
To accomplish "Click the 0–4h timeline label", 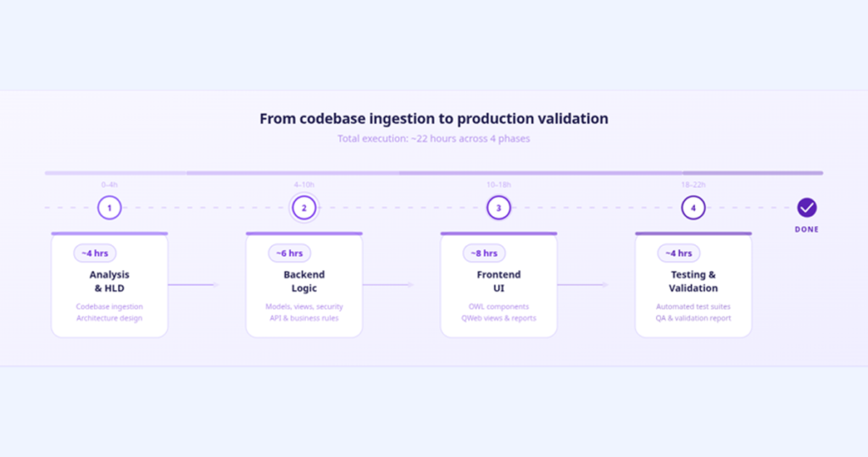I will click(109, 185).
